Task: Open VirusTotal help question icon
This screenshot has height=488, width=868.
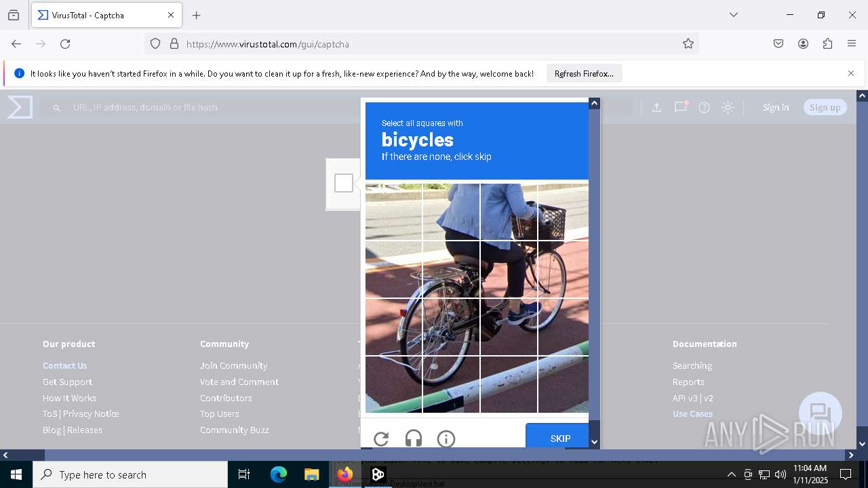Action: [x=704, y=107]
